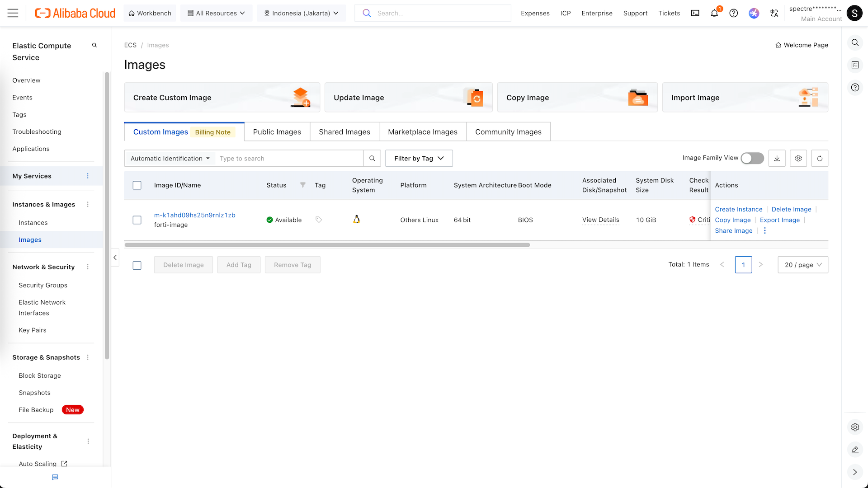The height and width of the screenshot is (488, 868).
Task: Expand the Automatic Identification dropdown
Action: pyautogui.click(x=170, y=158)
